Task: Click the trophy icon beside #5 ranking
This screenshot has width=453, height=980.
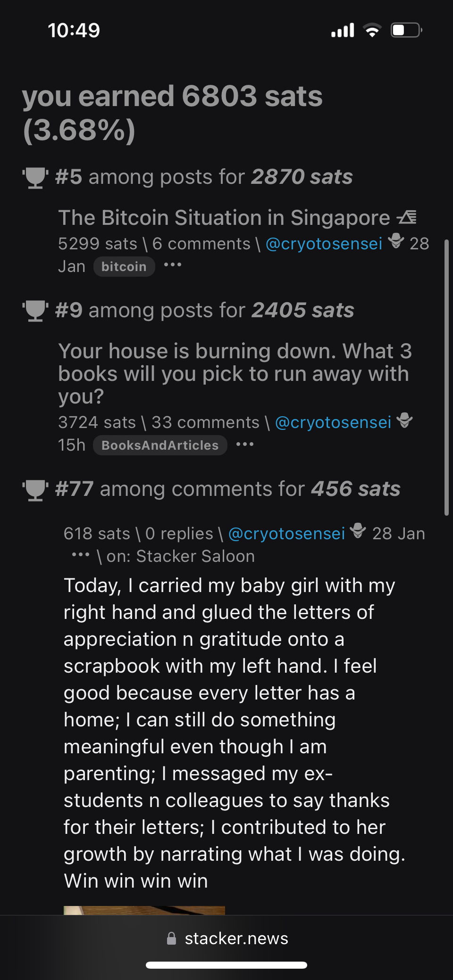Action: pos(35,178)
